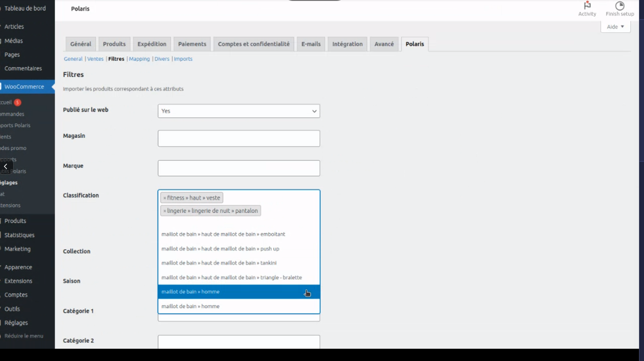The width and height of the screenshot is (644, 361).
Task: Choose the push up swimsuit option
Action: [x=220, y=249]
